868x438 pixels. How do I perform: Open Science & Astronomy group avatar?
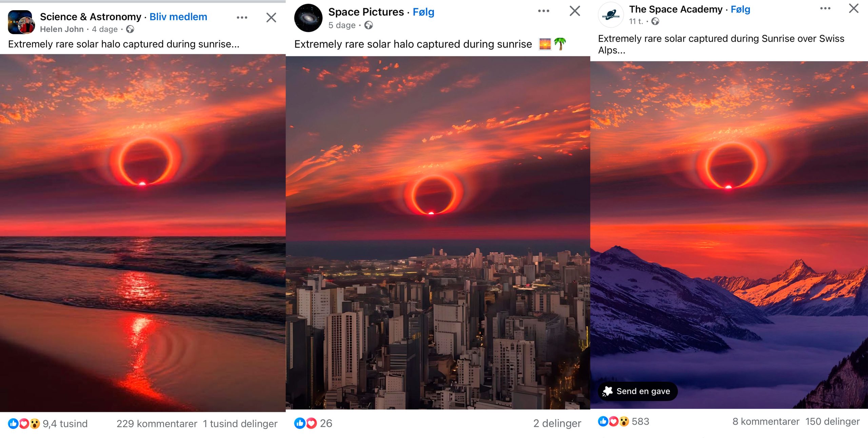pos(21,22)
